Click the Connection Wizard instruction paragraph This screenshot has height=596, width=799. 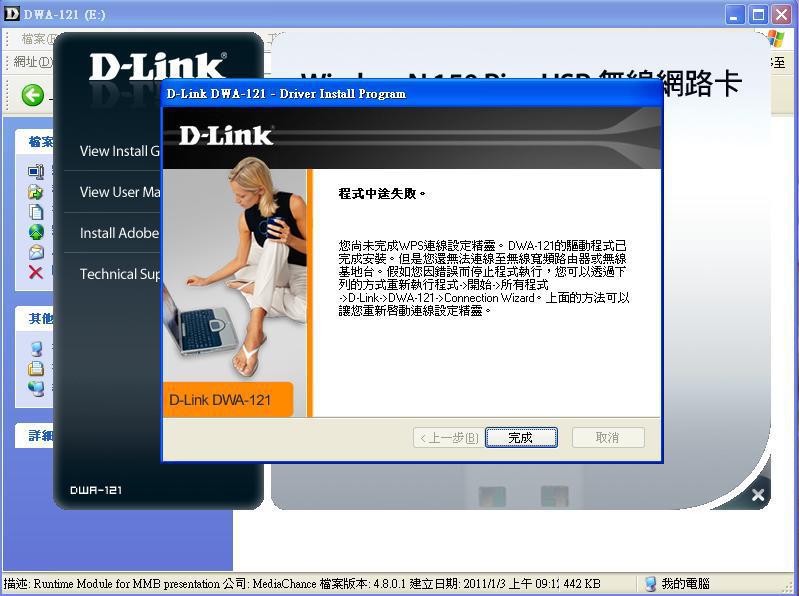[x=483, y=278]
